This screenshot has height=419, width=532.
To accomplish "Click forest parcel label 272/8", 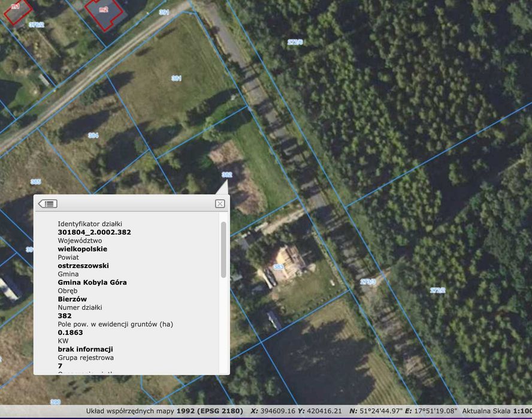I will point(295,42).
